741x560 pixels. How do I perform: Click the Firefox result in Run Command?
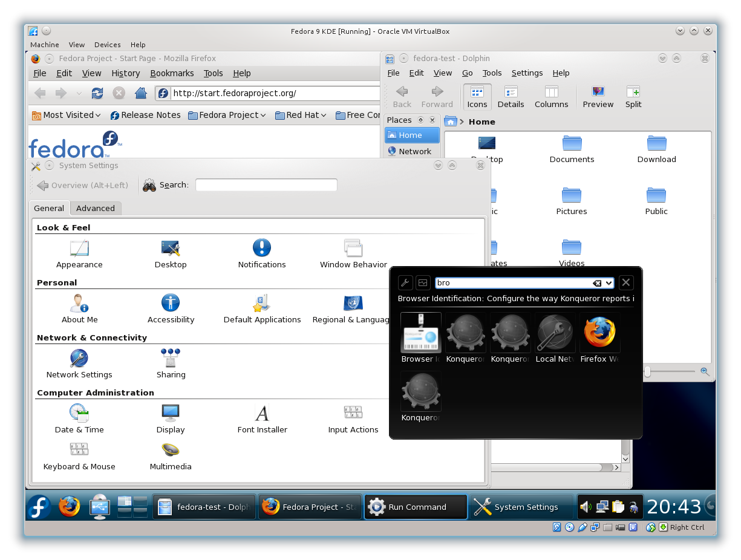click(599, 334)
